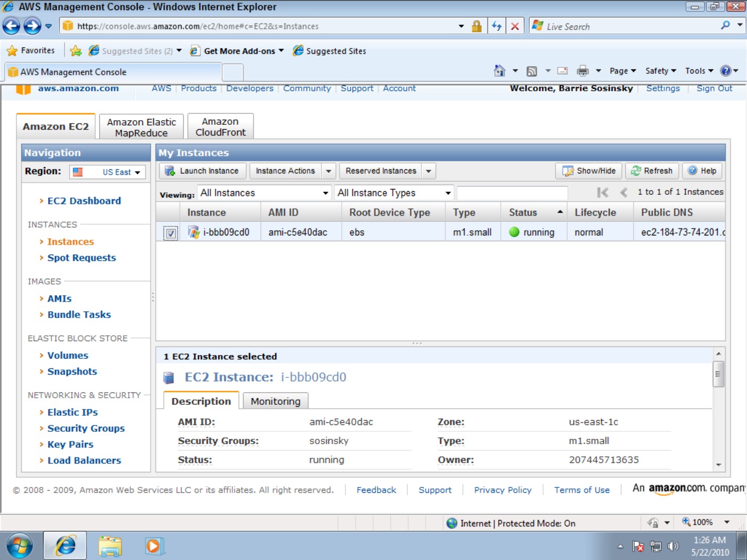Click the instance icon beside i-bbb09cd0 row
Screen dimensions: 747x560
(x=193, y=232)
